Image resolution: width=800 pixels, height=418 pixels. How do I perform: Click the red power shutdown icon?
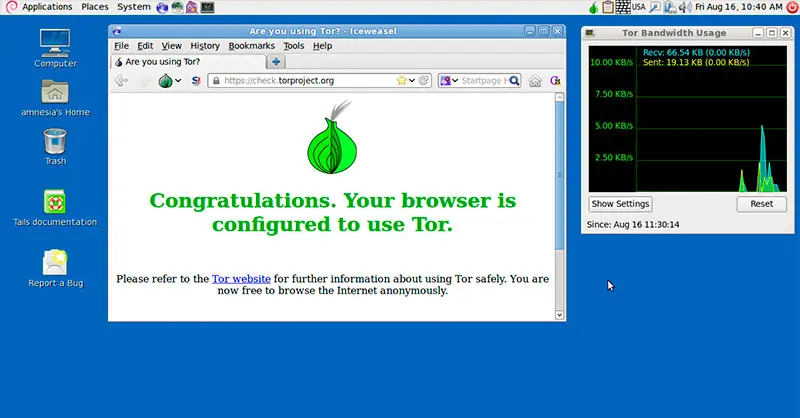pyautogui.click(x=792, y=7)
